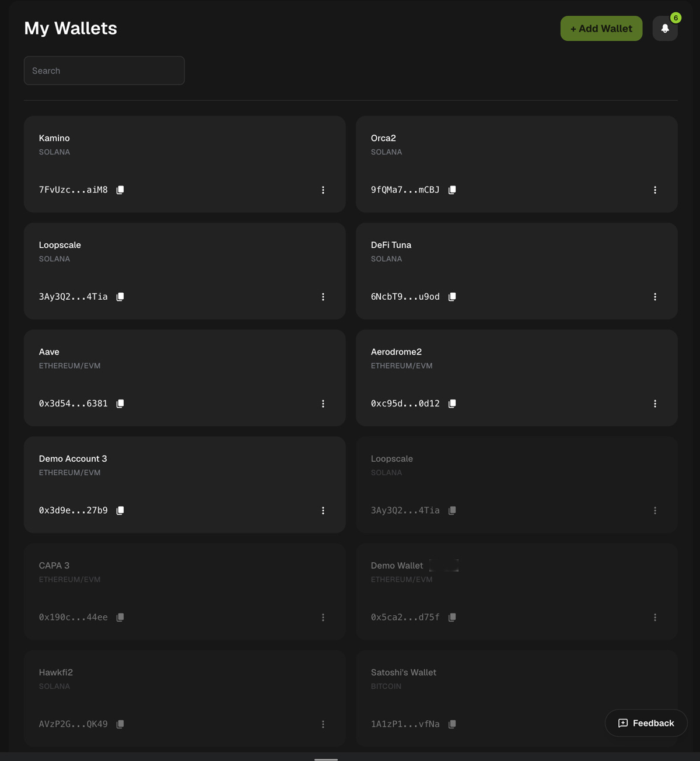The height and width of the screenshot is (761, 700).
Task: Select the Aave wallet title
Action: (x=49, y=352)
